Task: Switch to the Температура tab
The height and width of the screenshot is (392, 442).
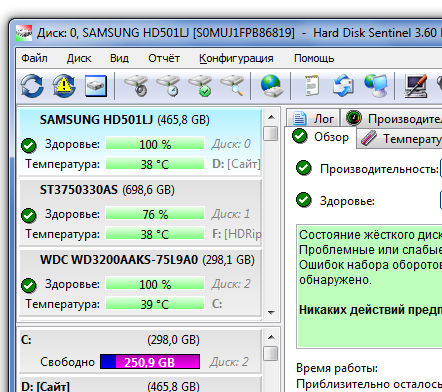Action: point(400,138)
